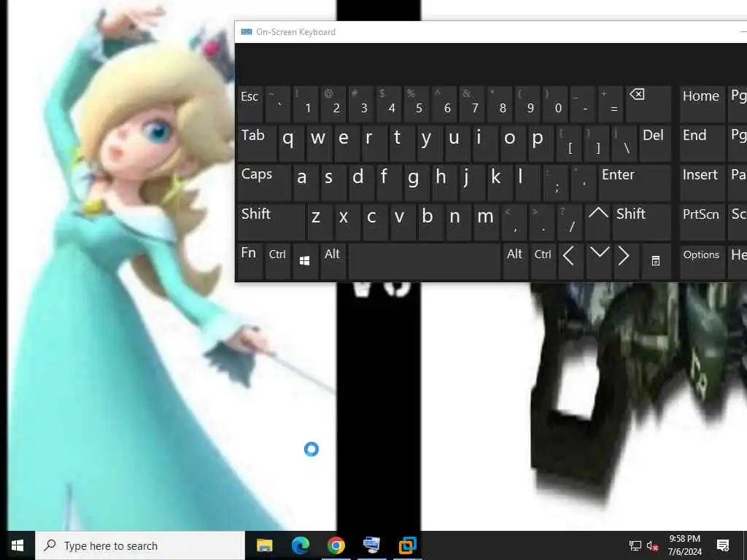Toggle the left Alt key
The image size is (747, 560).
pyautogui.click(x=333, y=261)
